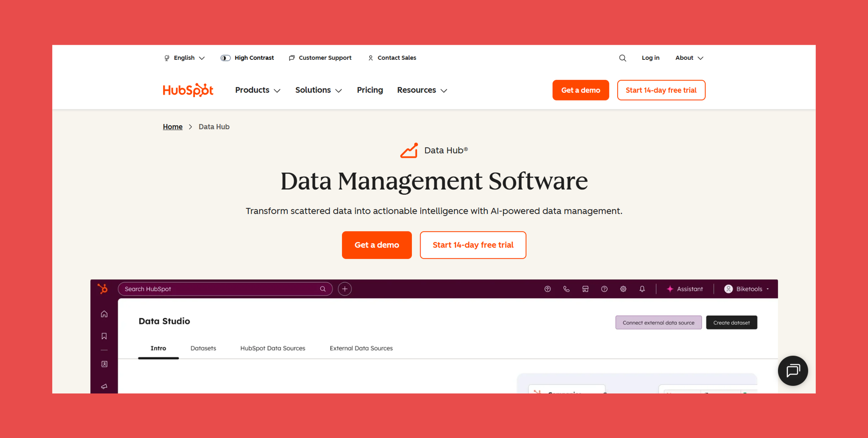Open the chat widget bubble

point(793,371)
